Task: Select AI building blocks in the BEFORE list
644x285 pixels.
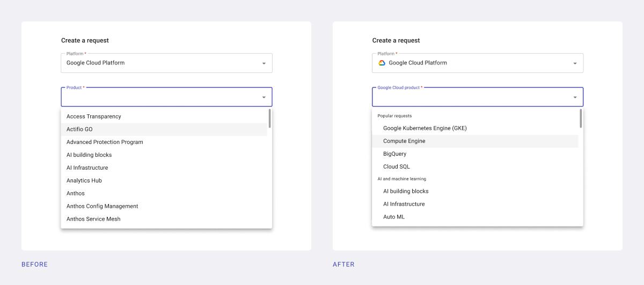Action: coord(164,155)
